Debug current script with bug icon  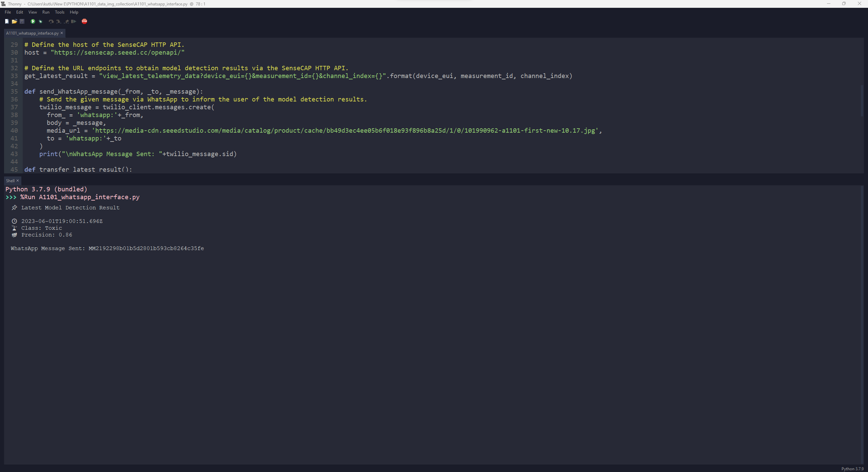click(x=41, y=21)
